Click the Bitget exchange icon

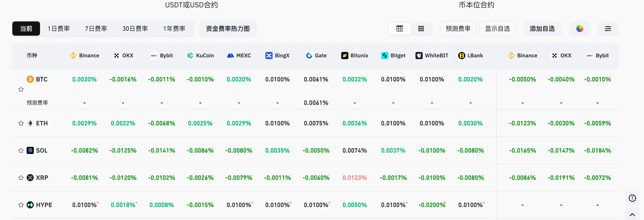click(385, 55)
